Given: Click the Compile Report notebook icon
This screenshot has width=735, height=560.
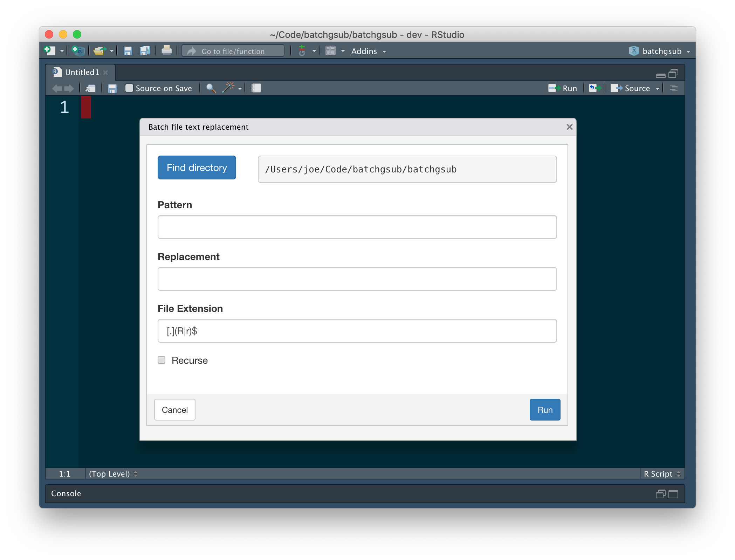Looking at the screenshot, I should pyautogui.click(x=256, y=88).
